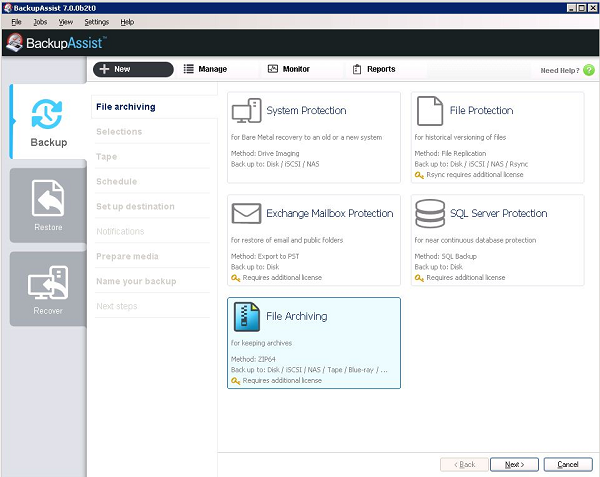Select the SQL Server database icon

[430, 213]
